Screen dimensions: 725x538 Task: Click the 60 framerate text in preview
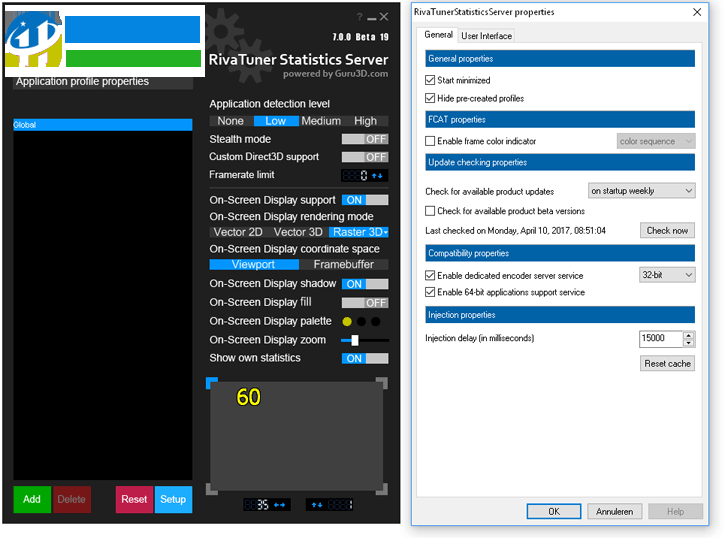tap(248, 397)
